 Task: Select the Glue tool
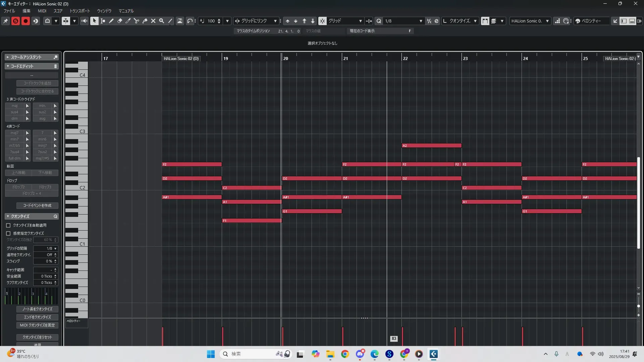(x=145, y=21)
